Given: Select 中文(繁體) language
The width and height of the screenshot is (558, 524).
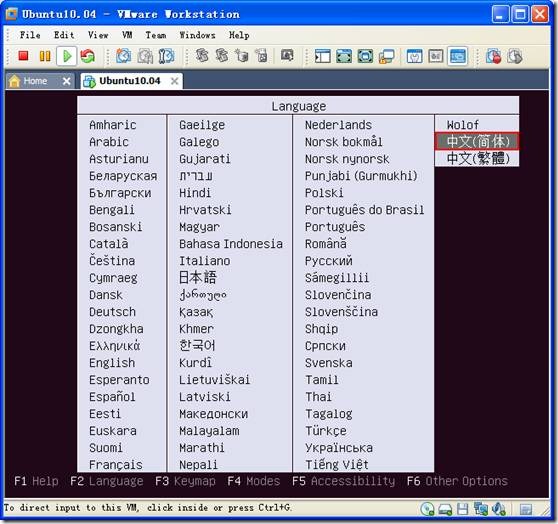Looking at the screenshot, I should [477, 158].
